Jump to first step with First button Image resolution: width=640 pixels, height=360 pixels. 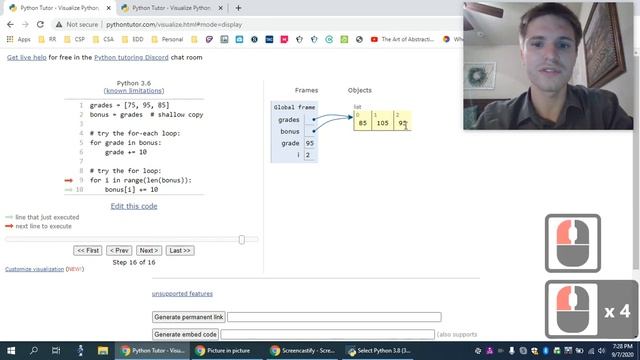(x=88, y=251)
